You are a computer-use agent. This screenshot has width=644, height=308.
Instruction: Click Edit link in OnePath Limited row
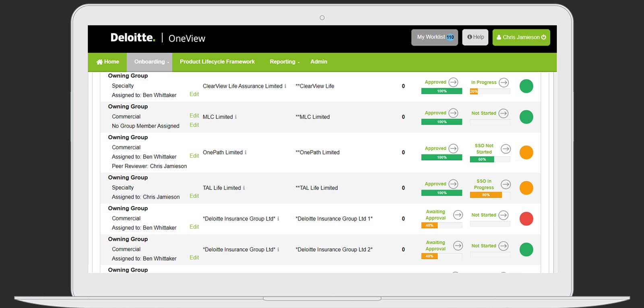point(194,156)
